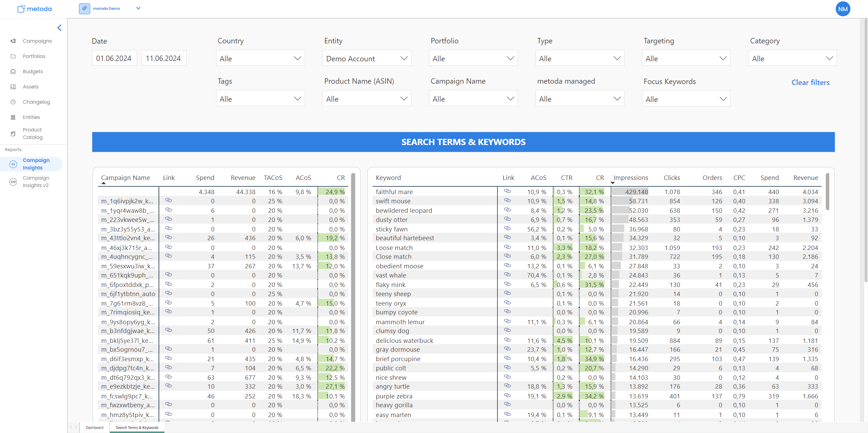Expand the metoda Demo account switcher

(x=138, y=8)
